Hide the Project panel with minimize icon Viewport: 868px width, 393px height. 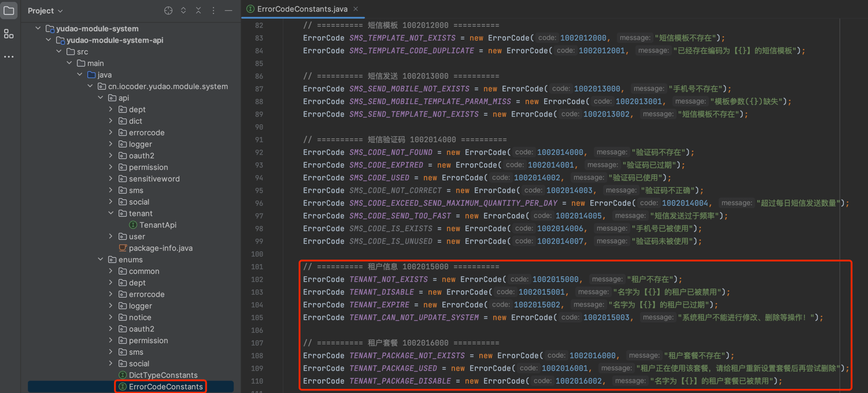[x=228, y=10]
